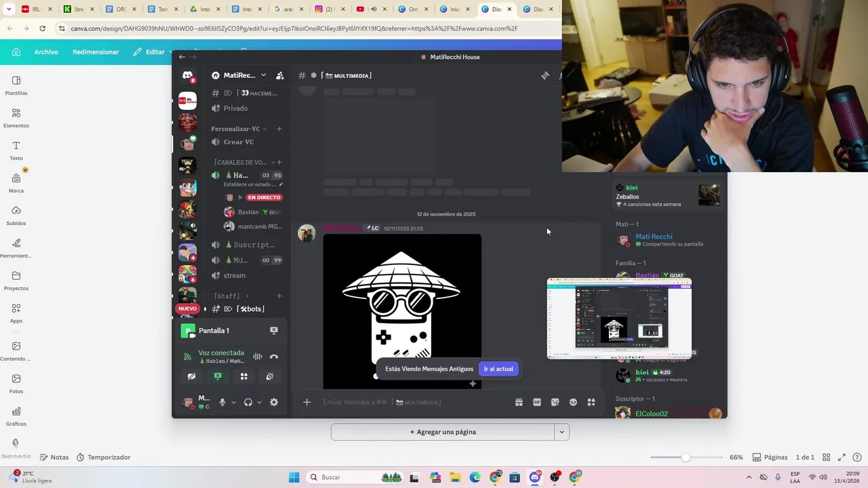Show hidden icons in Windows tray
The image size is (868, 488).
tap(749, 477)
